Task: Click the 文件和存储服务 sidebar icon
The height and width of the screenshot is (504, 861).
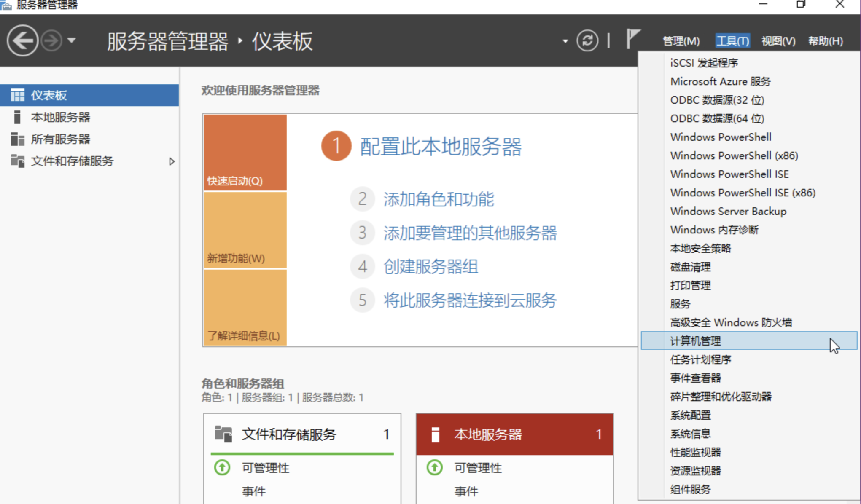Action: (17, 161)
